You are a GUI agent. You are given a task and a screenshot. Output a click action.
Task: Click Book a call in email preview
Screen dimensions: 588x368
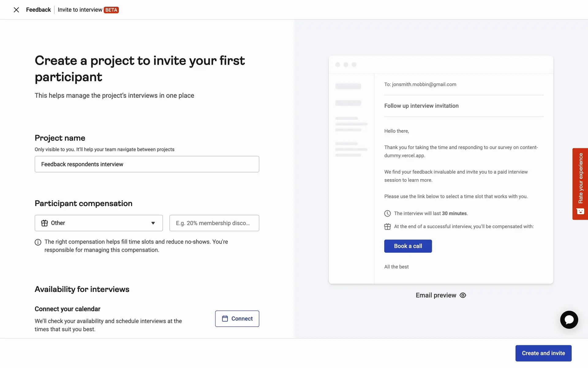[x=408, y=246]
